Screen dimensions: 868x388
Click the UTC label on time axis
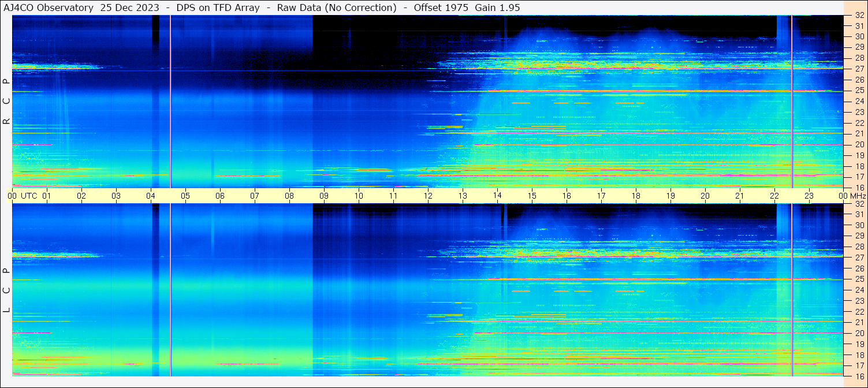29,196
